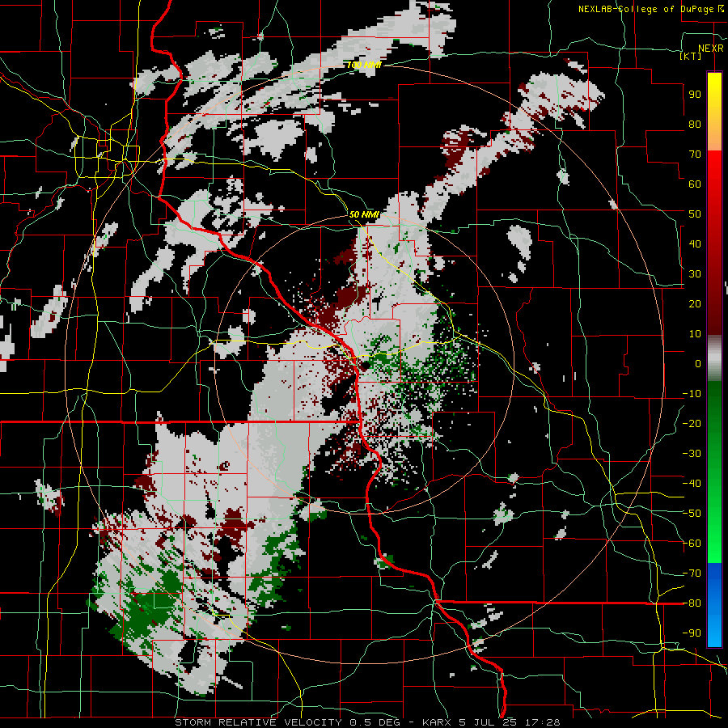Click the [KT] units label
The image size is (728, 728).
pyautogui.click(x=691, y=56)
